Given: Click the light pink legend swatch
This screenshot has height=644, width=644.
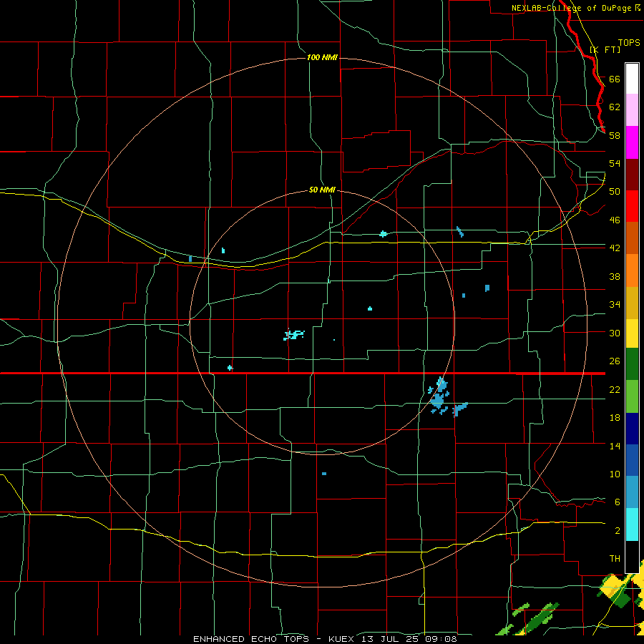Looking at the screenshot, I should point(632,110).
